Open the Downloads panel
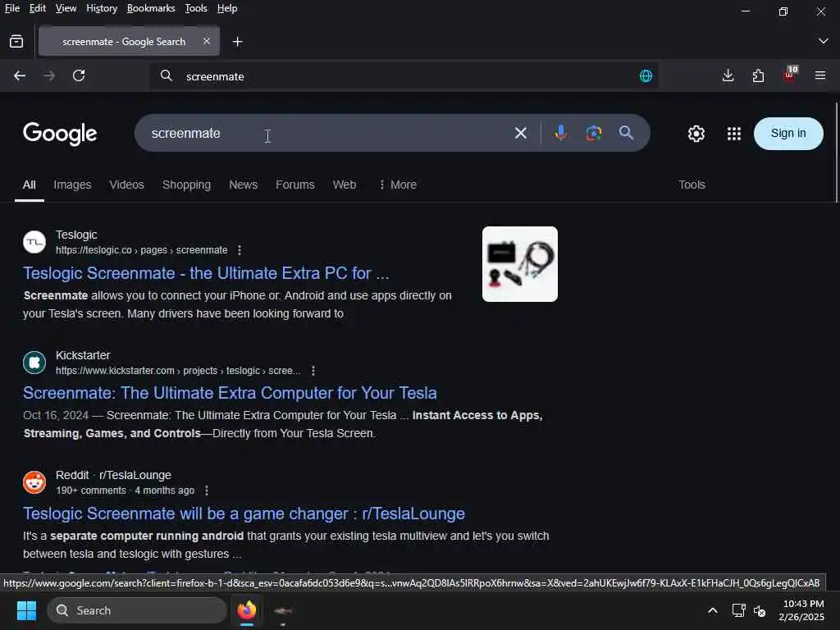This screenshot has width=840, height=630. pyautogui.click(x=728, y=75)
